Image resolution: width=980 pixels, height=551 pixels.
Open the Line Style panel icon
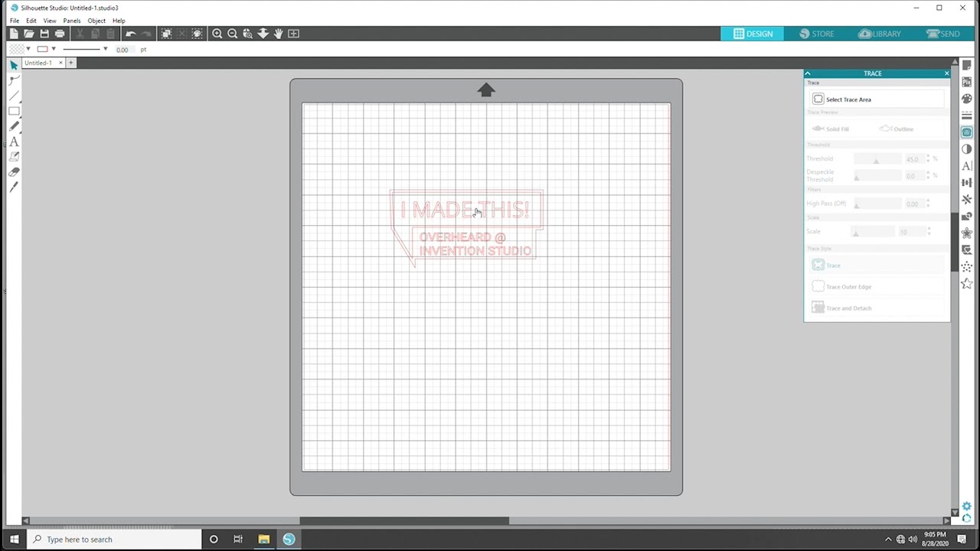[967, 116]
